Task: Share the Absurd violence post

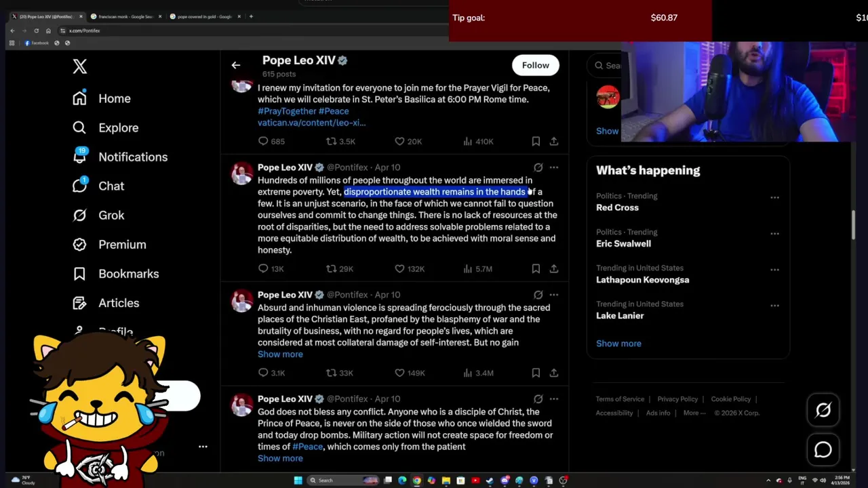Action: pos(554,373)
